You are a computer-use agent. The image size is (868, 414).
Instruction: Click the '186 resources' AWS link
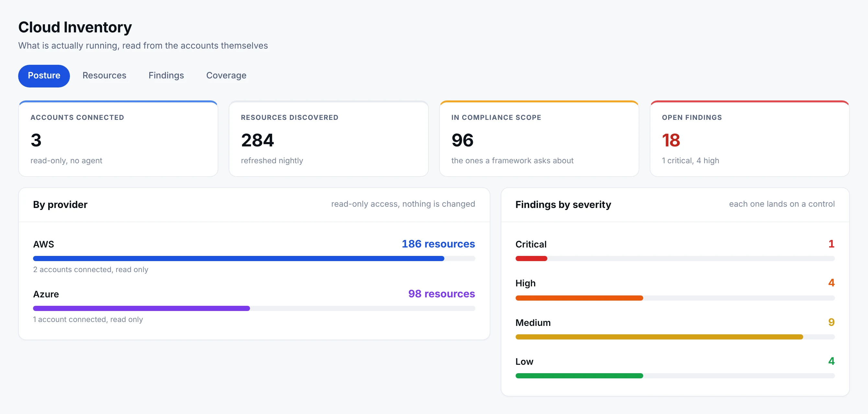(438, 244)
